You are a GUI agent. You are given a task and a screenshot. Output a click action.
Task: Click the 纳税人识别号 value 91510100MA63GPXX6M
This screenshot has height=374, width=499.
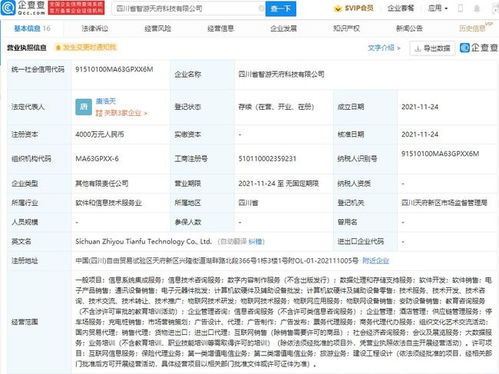[440, 154]
